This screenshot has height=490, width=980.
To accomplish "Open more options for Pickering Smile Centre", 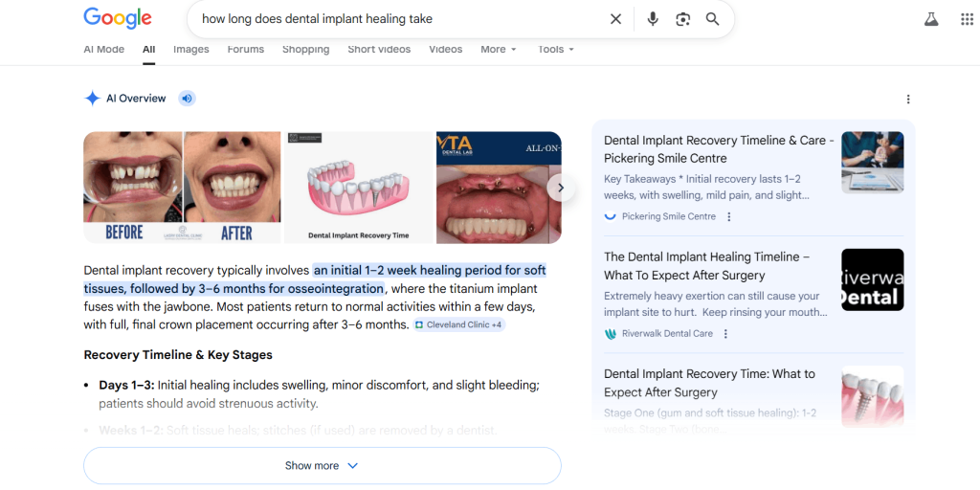I will 728,217.
